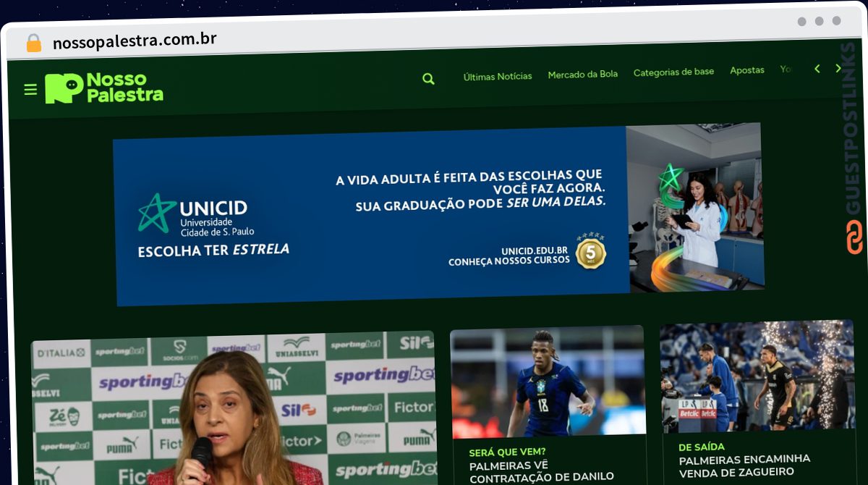Open unicid.edu.br link in the banner
This screenshot has height=485, width=868.
coord(535,251)
